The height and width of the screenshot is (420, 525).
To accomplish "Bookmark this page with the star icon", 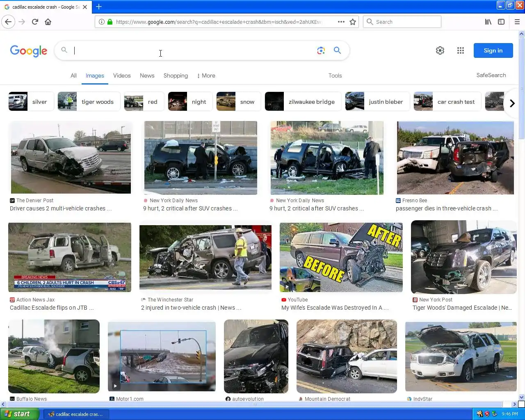I will (353, 22).
